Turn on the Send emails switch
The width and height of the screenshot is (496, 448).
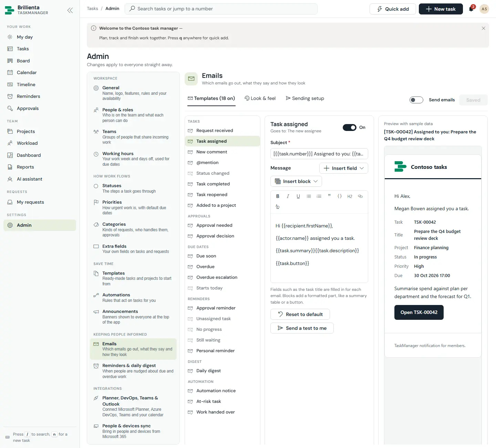coord(416,100)
